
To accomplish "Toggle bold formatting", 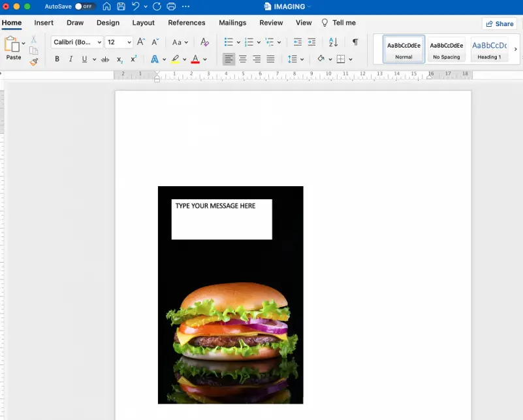I will [x=57, y=59].
